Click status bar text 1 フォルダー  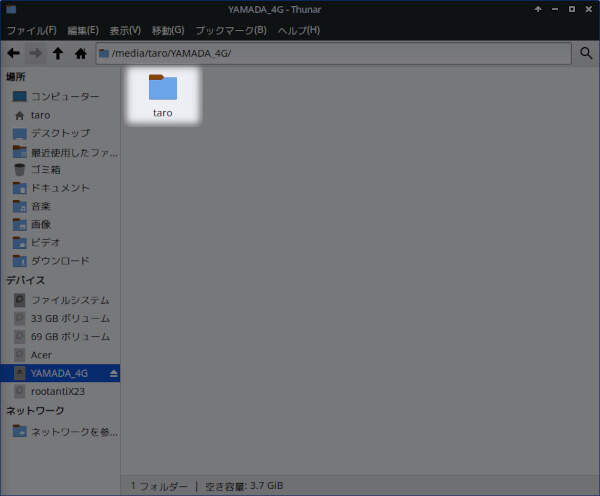159,486
